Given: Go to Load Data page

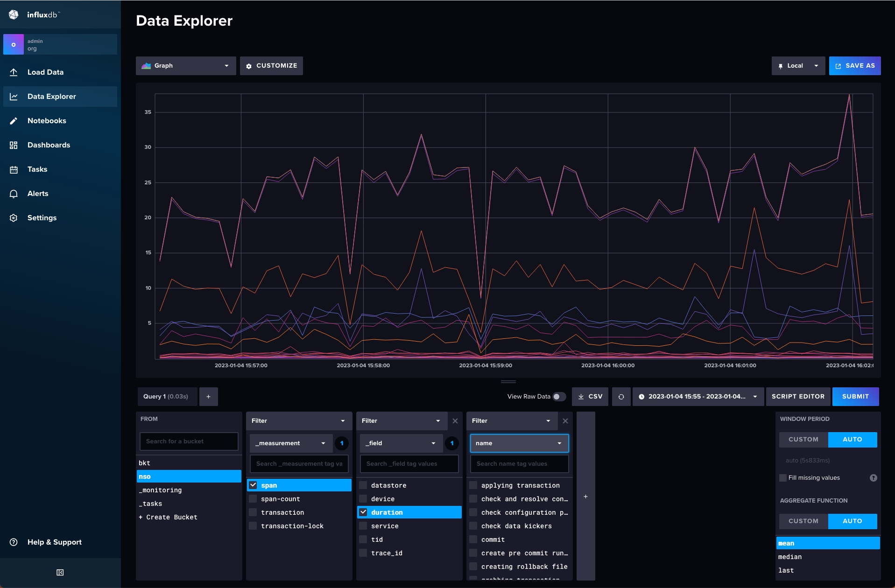Looking at the screenshot, I should tap(45, 72).
